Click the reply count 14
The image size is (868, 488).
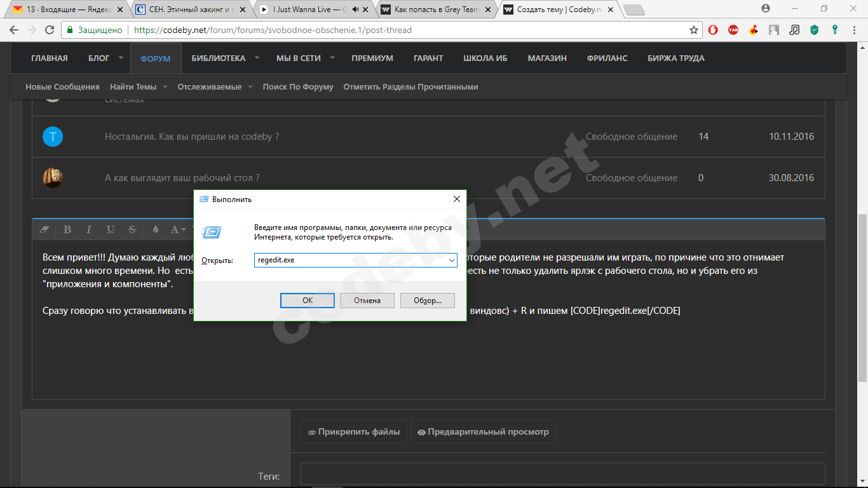(703, 137)
